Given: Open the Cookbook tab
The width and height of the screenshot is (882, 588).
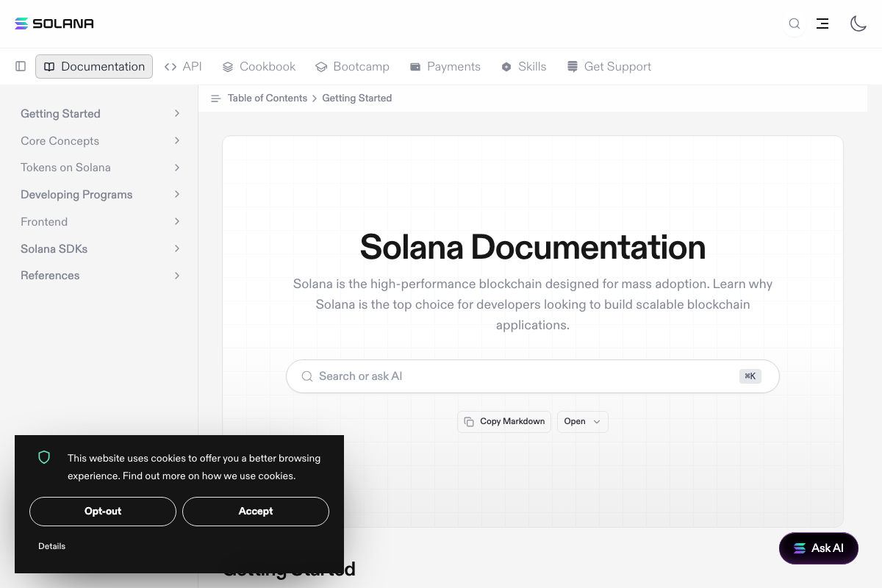Looking at the screenshot, I should coord(259,66).
